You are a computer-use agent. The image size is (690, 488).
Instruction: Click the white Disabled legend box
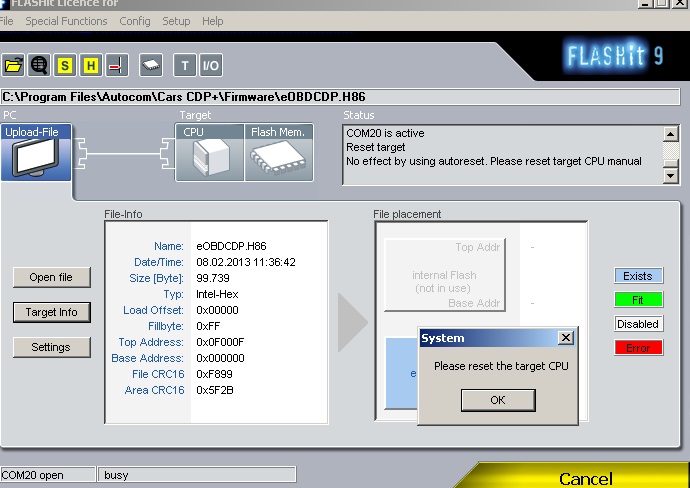point(638,324)
